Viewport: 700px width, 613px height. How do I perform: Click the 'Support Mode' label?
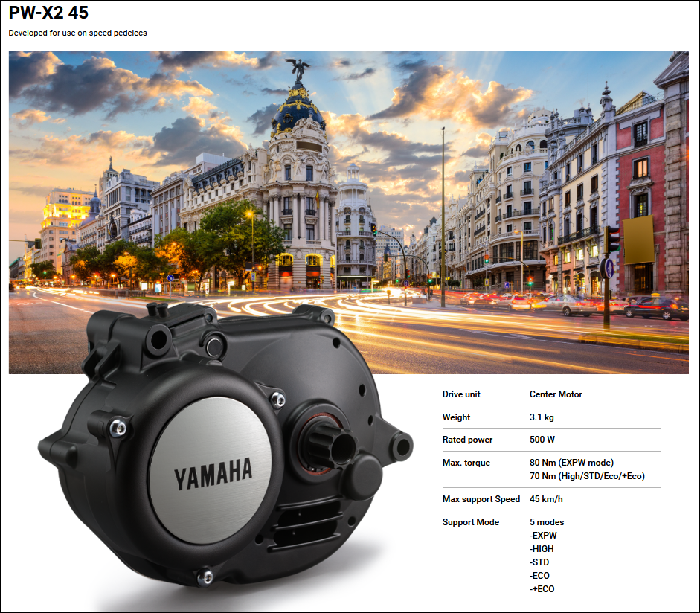pos(470,522)
